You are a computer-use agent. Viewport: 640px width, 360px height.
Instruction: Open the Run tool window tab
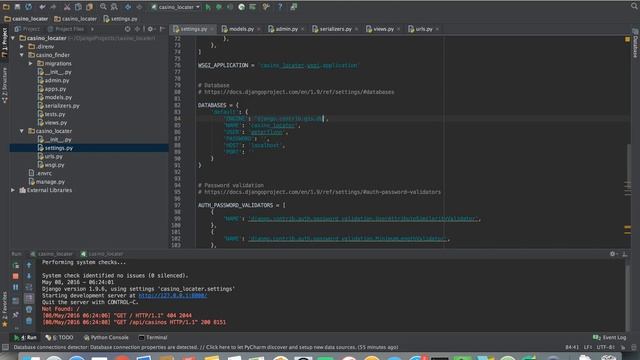tap(25, 338)
